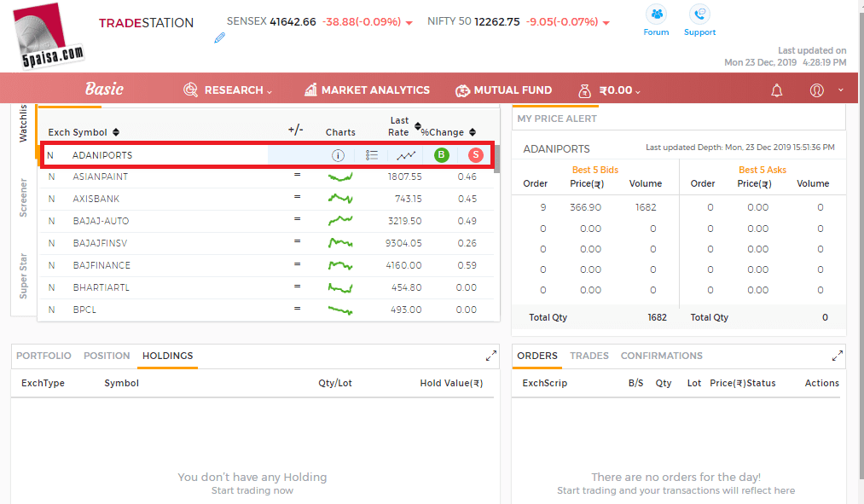Select the BAJAJFINSV symbol row
The image size is (864, 504).
267,243
